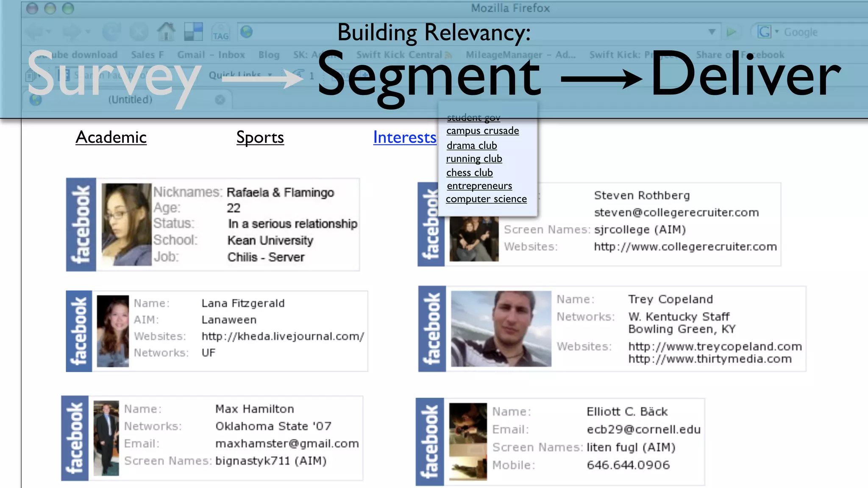
Task: Open the Quick Links dropdown
Action: coord(240,75)
